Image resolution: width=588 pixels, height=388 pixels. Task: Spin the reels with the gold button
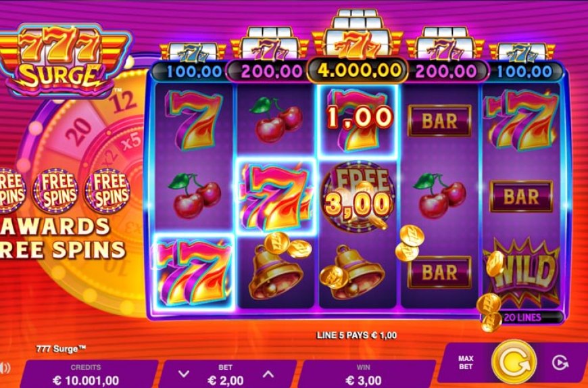click(x=514, y=362)
